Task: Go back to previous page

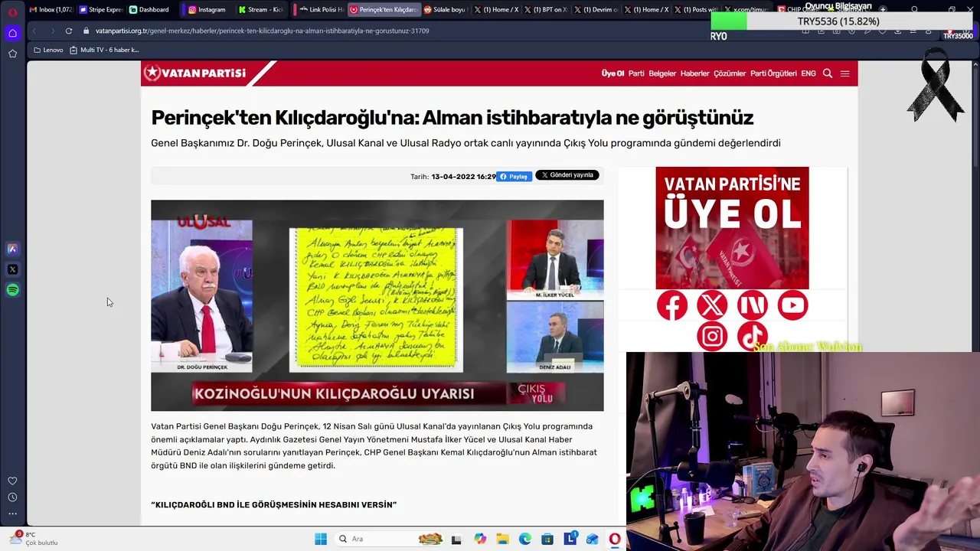Action: pos(34,31)
